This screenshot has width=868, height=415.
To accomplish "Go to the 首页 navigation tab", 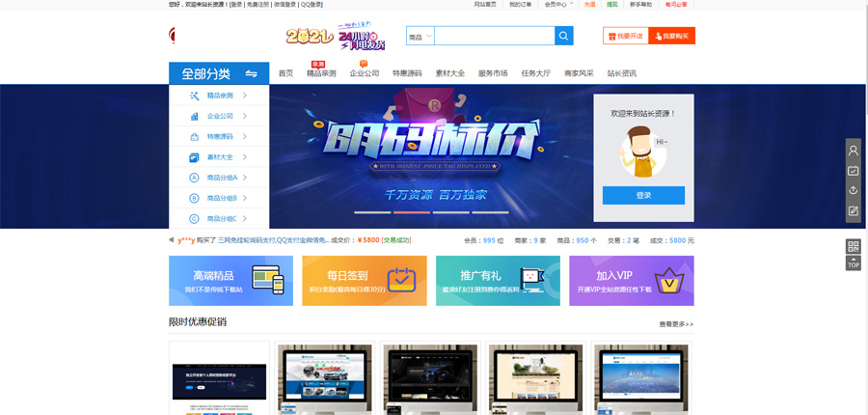I will 285,73.
